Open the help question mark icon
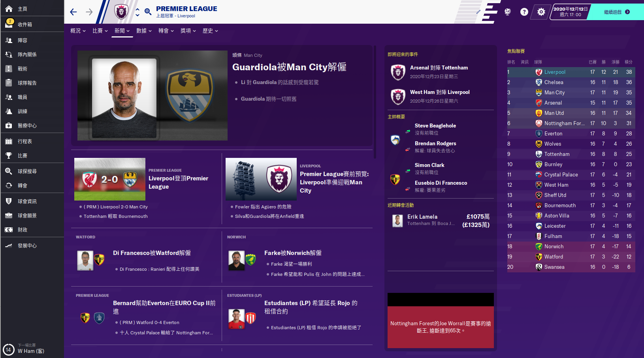644x358 pixels. pos(524,12)
